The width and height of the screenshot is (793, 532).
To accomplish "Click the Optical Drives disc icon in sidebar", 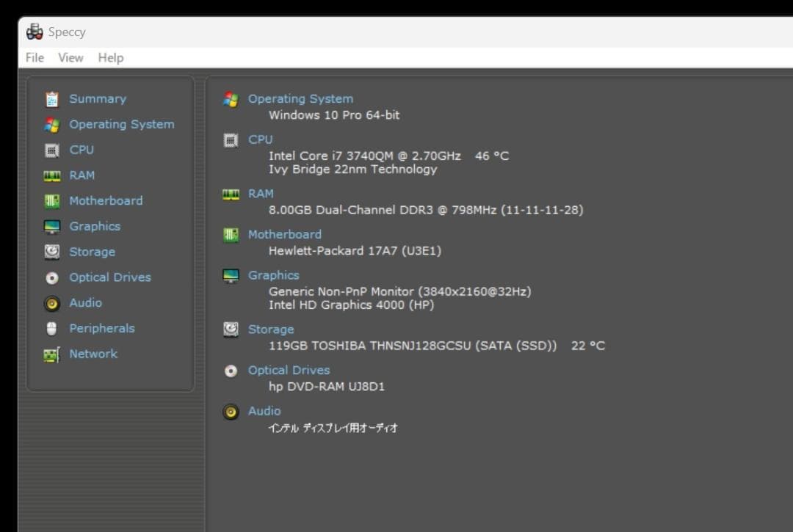I will 51,278.
